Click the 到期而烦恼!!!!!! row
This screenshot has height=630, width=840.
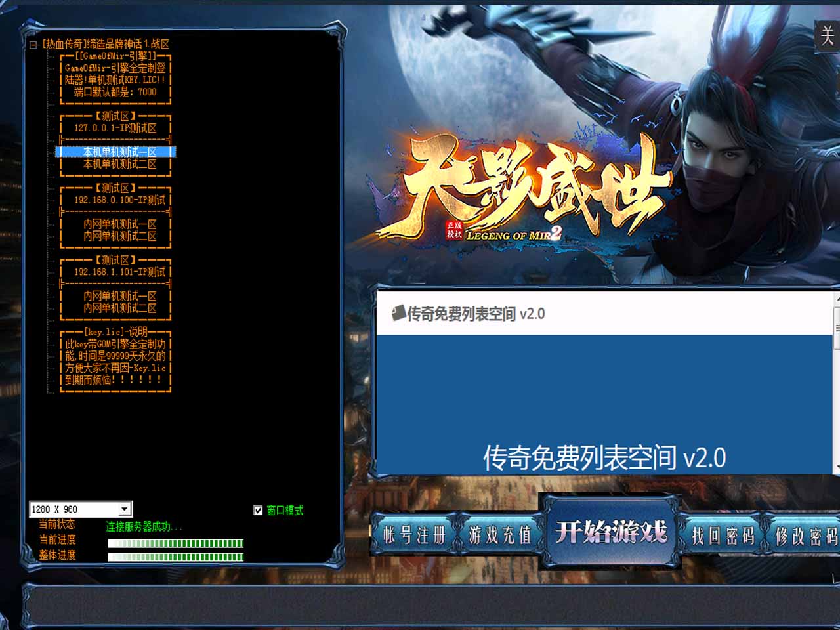pos(115,380)
